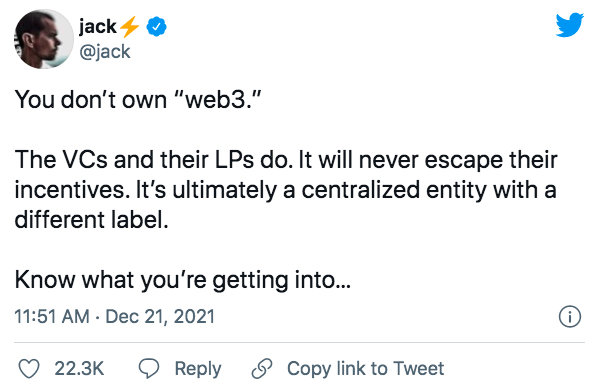The height and width of the screenshot is (390, 600).
Task: Click the words different label in tweet
Action: point(91,220)
